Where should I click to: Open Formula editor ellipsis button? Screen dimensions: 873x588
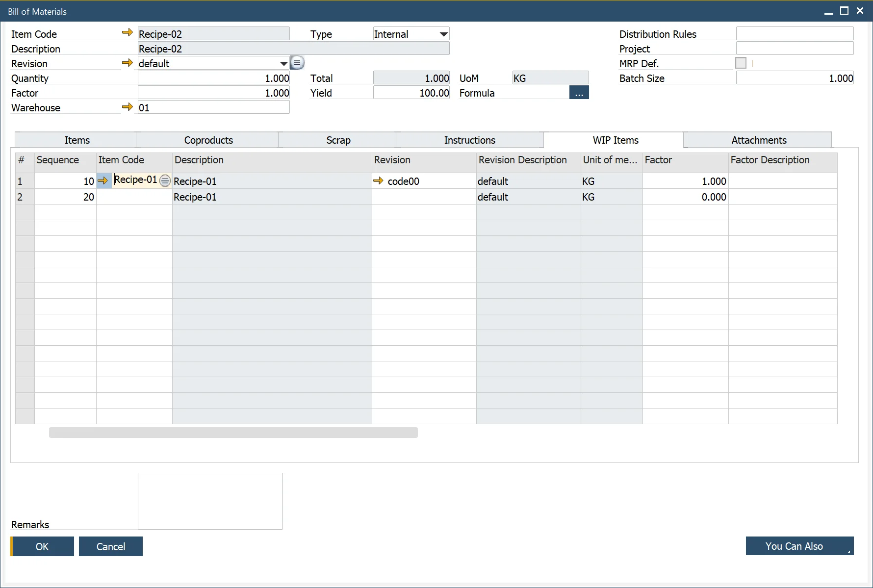579,93
